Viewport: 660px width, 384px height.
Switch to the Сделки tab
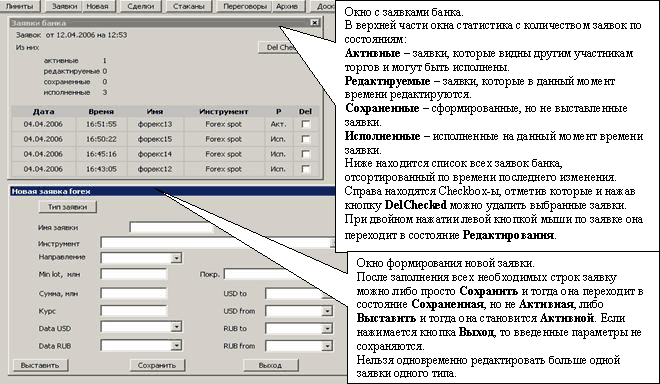[x=141, y=6]
